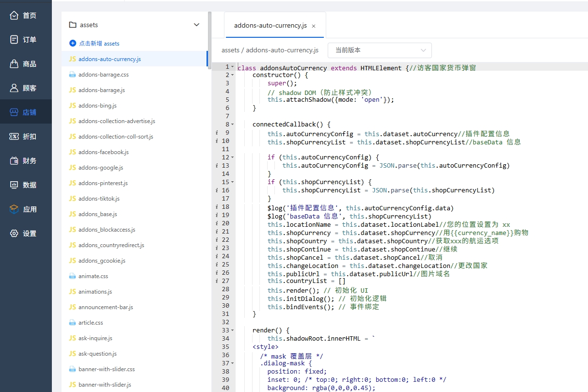Open the 应用 apps cube icon
588x392 pixels.
[15, 209]
